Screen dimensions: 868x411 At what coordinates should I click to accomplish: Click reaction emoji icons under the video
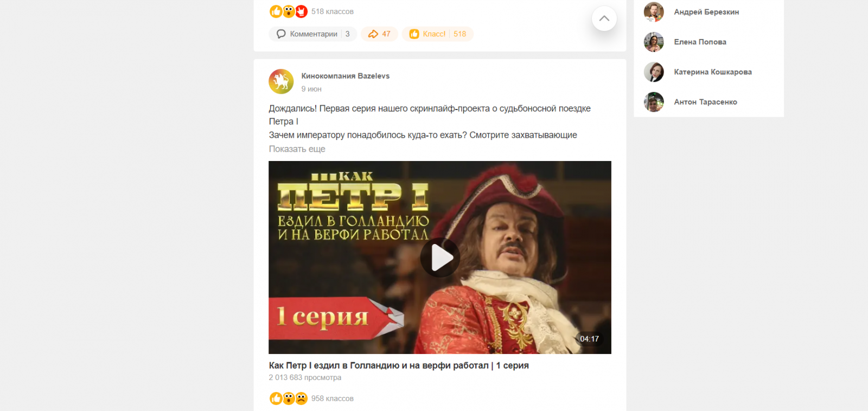pyautogui.click(x=289, y=399)
